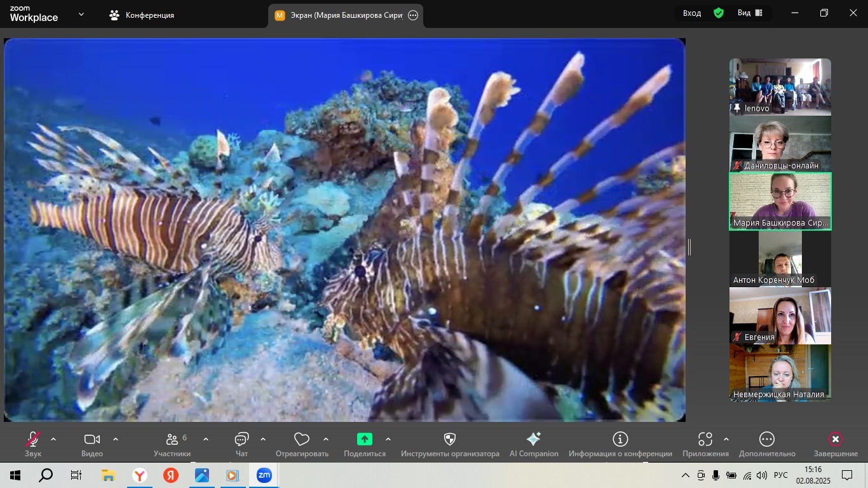Open the Чат chat panel

click(241, 440)
